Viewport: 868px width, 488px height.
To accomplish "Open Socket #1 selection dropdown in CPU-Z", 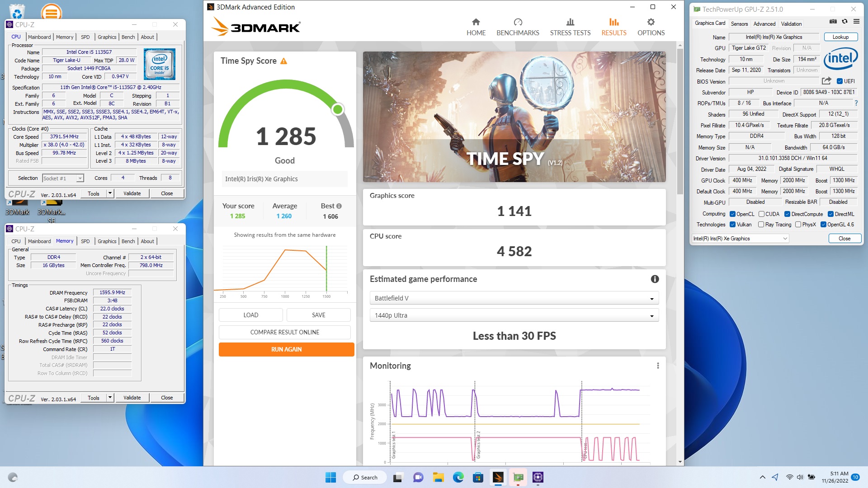I will [x=63, y=178].
